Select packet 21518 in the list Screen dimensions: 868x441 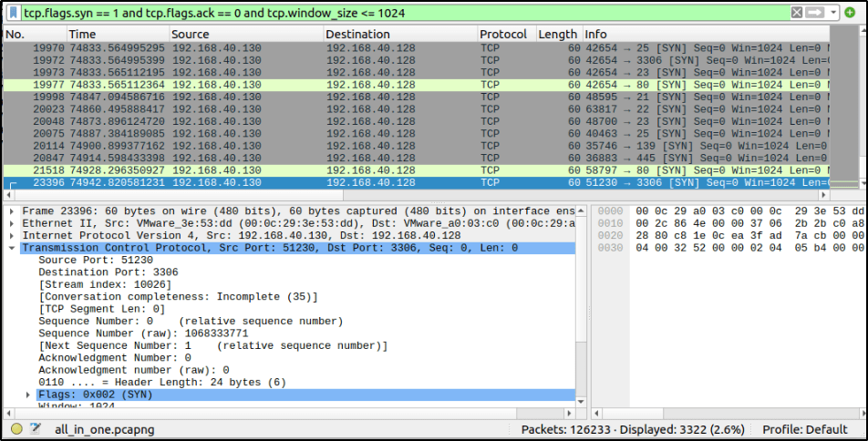coord(274,170)
